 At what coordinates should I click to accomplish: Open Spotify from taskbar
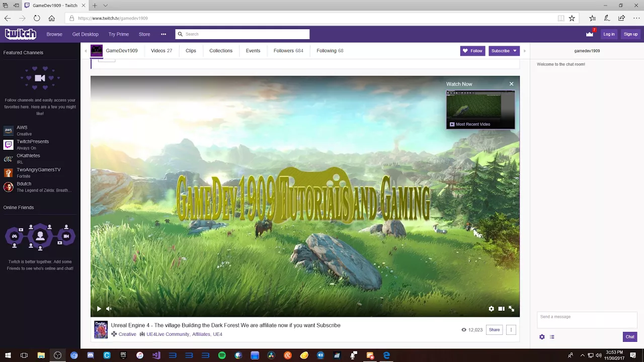pos(222,355)
